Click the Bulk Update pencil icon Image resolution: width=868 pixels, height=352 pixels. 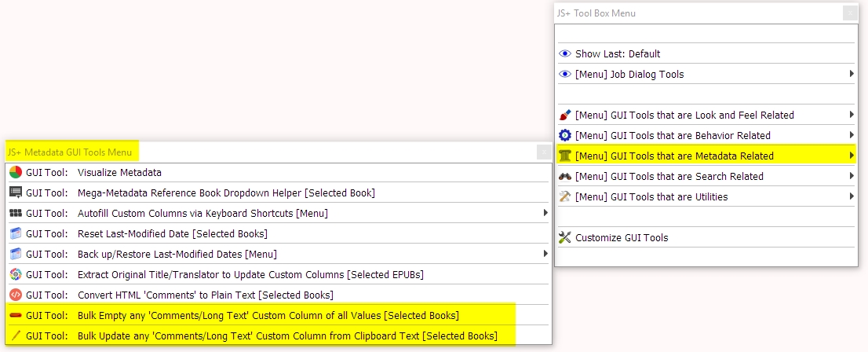(x=16, y=335)
